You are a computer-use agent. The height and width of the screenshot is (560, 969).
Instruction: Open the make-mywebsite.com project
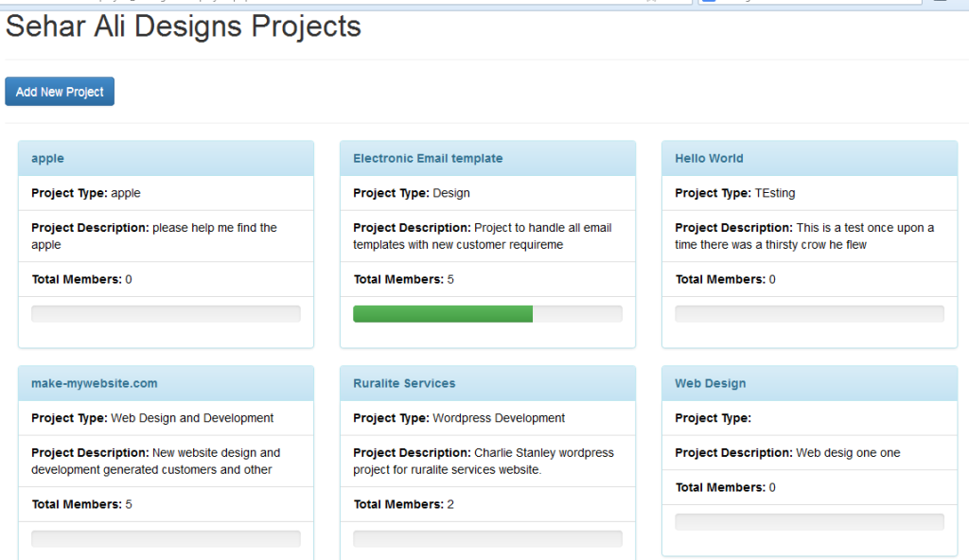click(94, 384)
